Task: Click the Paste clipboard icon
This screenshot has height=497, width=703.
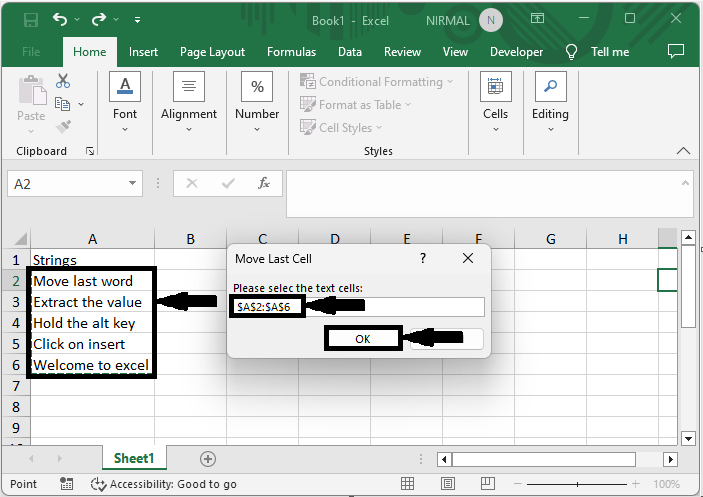Action: pos(32,90)
